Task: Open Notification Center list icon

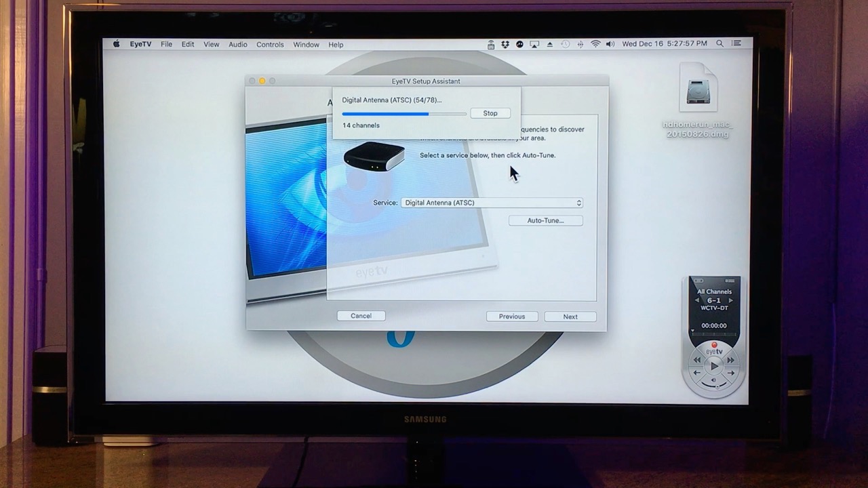Action: [736, 44]
